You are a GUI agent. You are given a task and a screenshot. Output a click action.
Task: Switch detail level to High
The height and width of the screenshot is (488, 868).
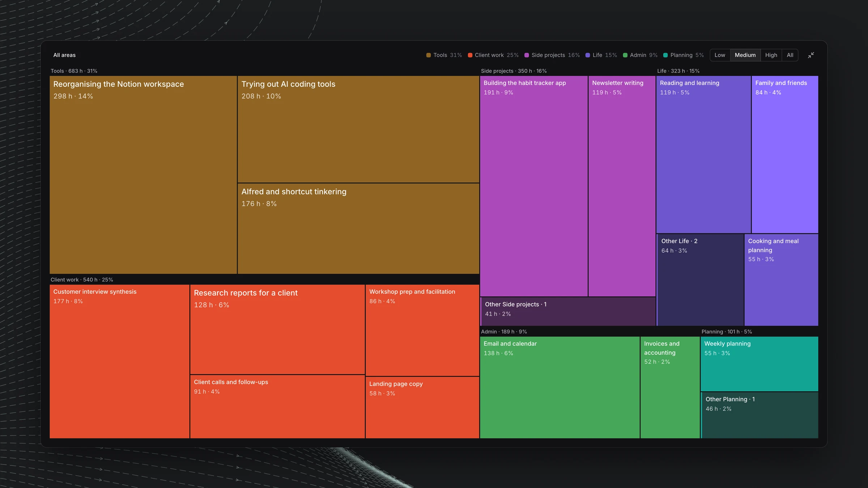[x=771, y=55]
